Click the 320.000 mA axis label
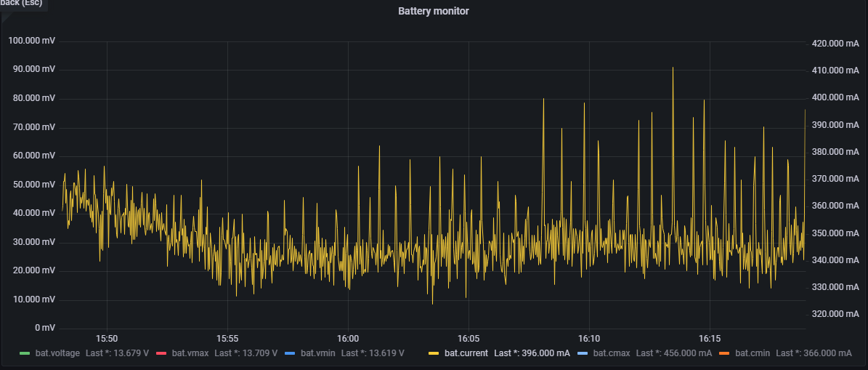Viewport: 868px width, 370px height. pyautogui.click(x=835, y=314)
